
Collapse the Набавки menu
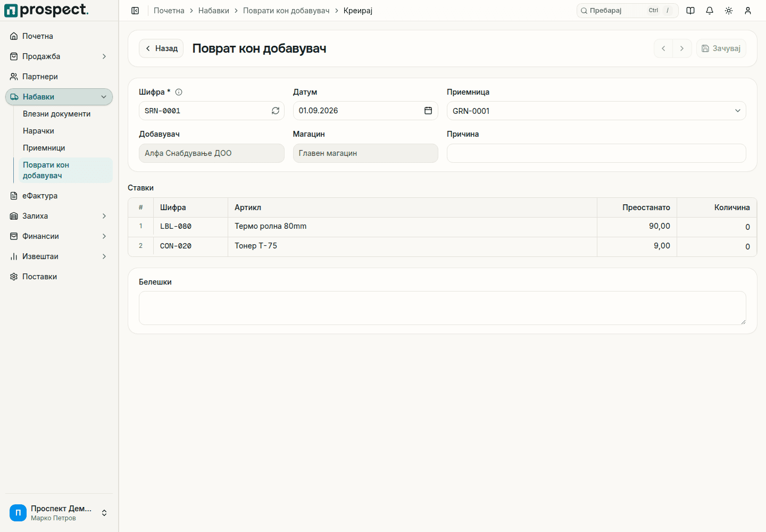click(x=59, y=97)
